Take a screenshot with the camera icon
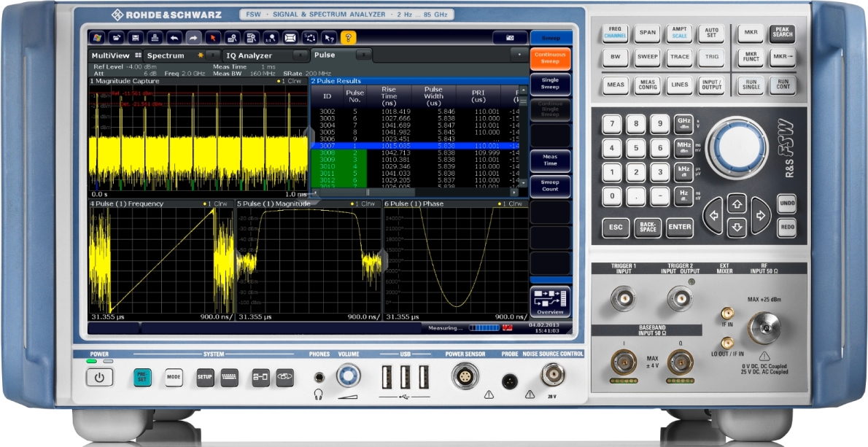Screen dimensions: 868x447 (x=510, y=37)
